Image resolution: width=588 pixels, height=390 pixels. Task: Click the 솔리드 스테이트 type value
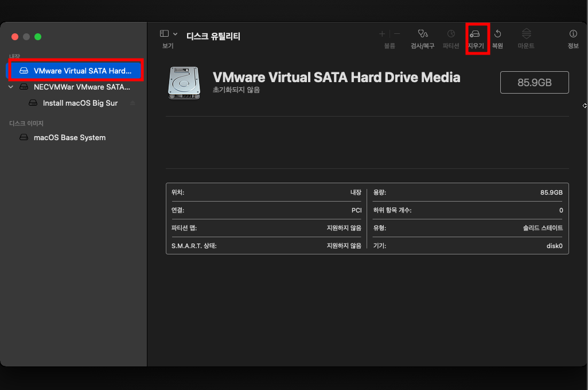point(543,228)
